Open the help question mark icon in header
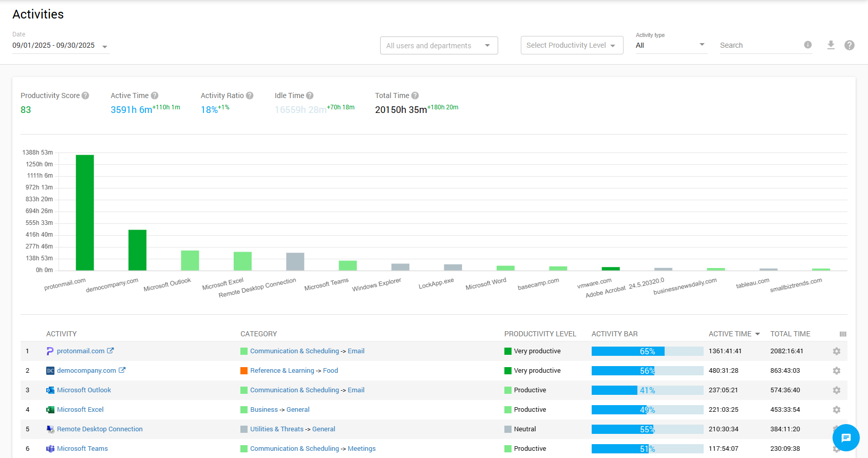868x458 pixels. pos(850,45)
